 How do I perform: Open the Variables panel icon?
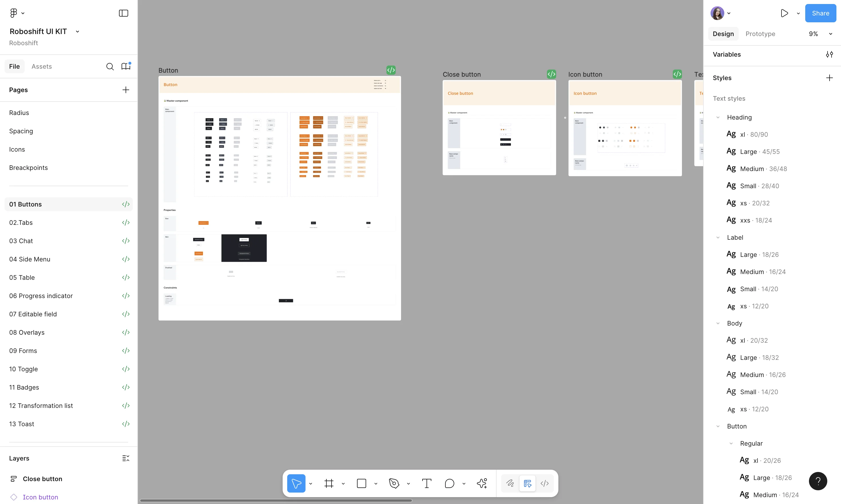(x=830, y=54)
